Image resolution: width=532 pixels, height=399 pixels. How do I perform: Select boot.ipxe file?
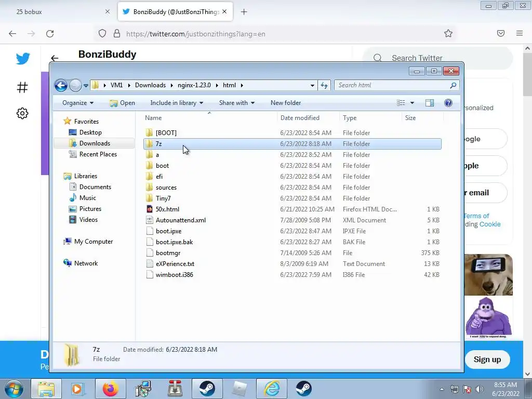(x=169, y=231)
